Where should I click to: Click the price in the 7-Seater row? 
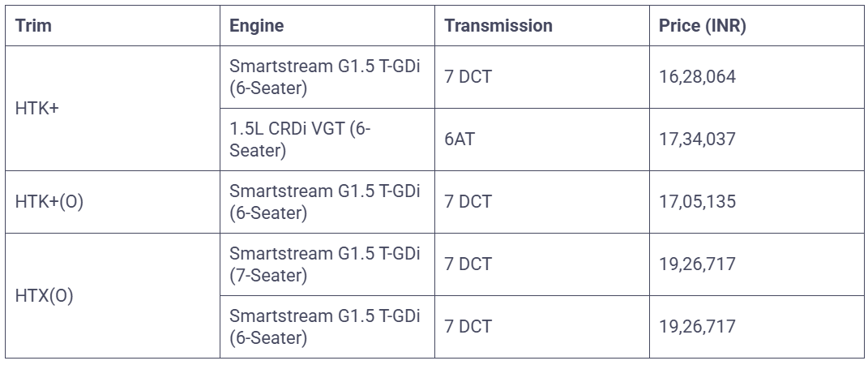click(x=697, y=264)
